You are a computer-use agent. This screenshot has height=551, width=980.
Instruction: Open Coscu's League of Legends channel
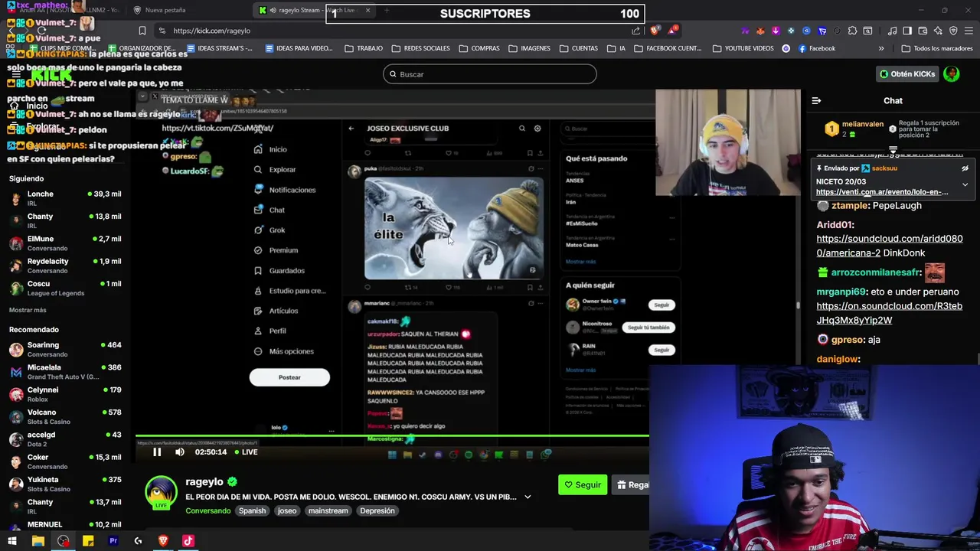65,288
